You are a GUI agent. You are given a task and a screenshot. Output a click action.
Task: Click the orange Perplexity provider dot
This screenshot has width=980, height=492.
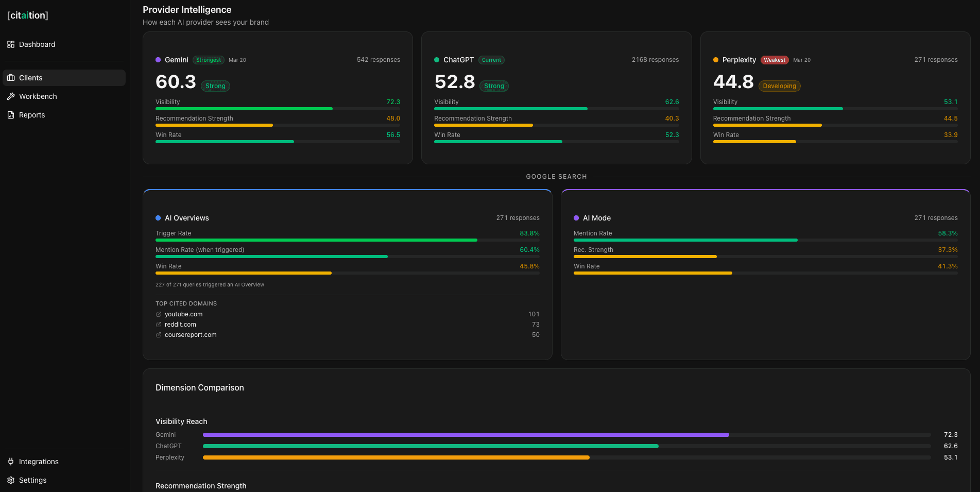click(x=716, y=60)
